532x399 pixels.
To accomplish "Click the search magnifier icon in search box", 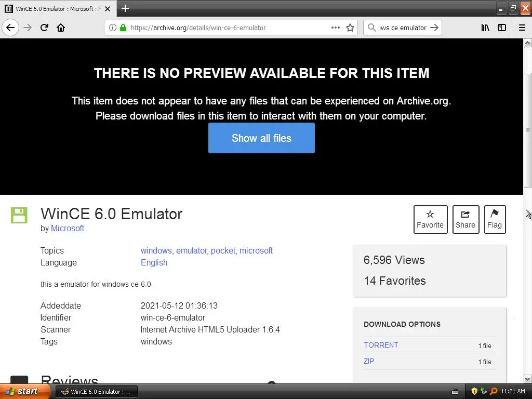I will (x=372, y=28).
